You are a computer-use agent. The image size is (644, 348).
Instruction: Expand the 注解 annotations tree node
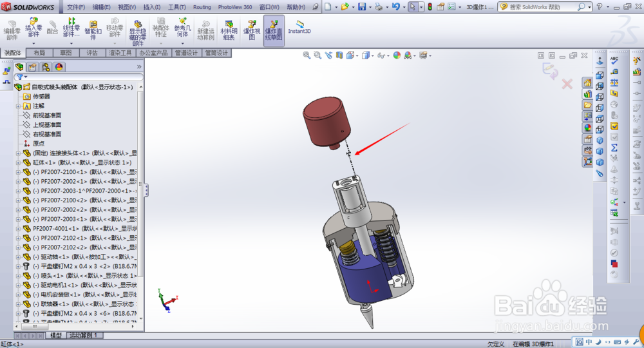(18, 106)
